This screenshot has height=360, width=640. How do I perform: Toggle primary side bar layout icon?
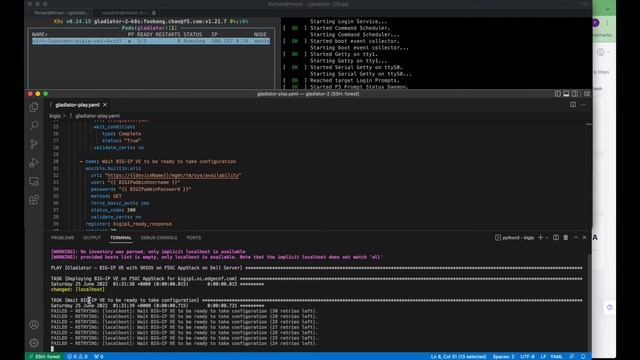click(x=558, y=94)
